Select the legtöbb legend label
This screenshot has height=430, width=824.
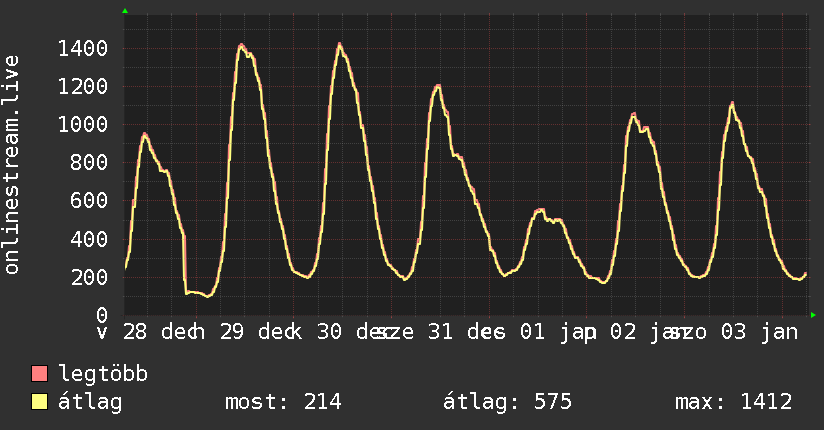(103, 374)
